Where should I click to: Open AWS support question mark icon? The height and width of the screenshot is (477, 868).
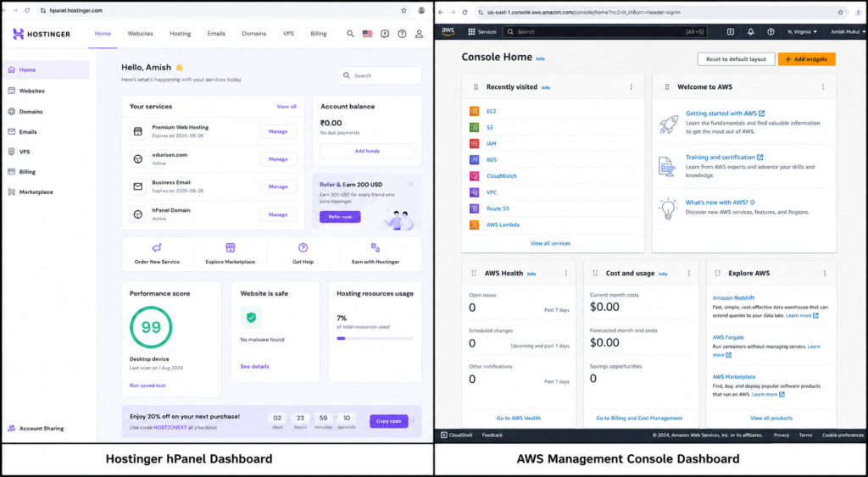[x=771, y=31]
